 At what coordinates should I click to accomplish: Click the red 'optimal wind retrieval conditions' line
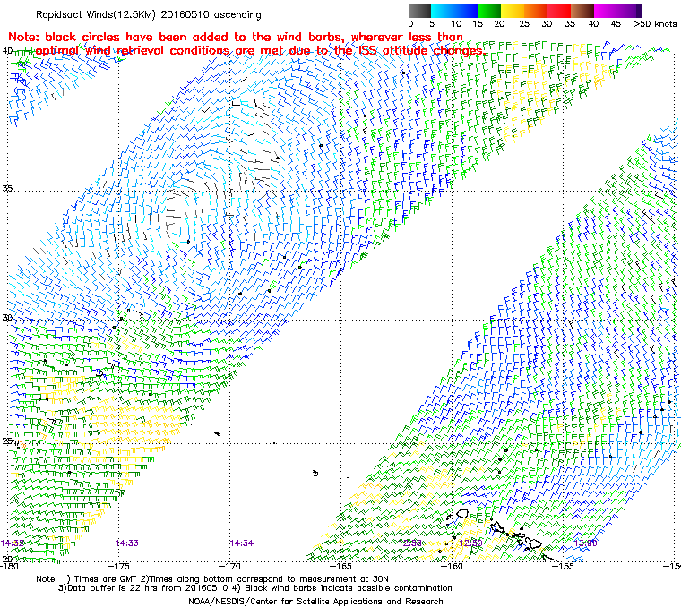coord(260,51)
